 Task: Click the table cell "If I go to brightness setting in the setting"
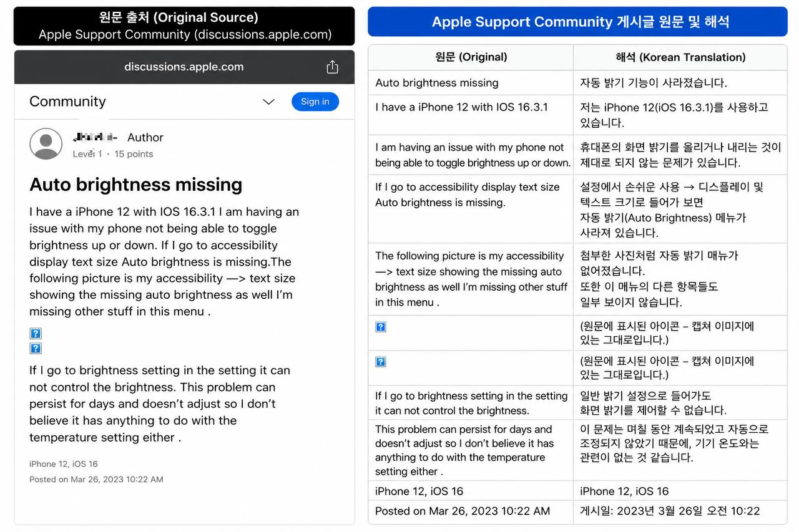click(471, 403)
